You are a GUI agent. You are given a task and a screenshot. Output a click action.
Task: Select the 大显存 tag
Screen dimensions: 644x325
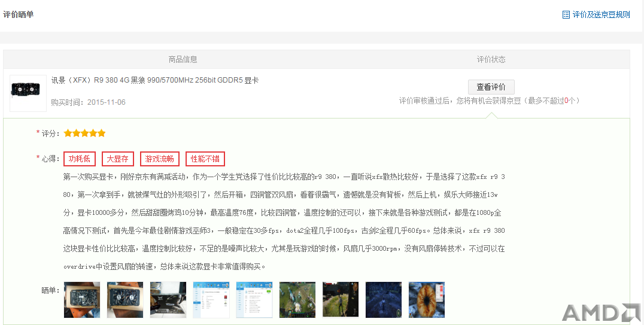[x=117, y=159]
